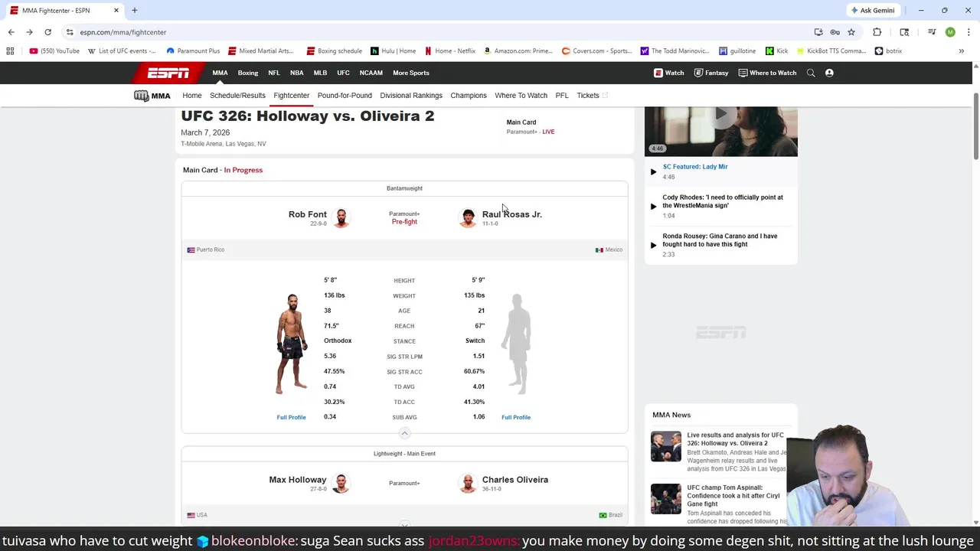Open the PFL tab in MMA navigation
Viewport: 980px width, 551px height.
point(562,96)
